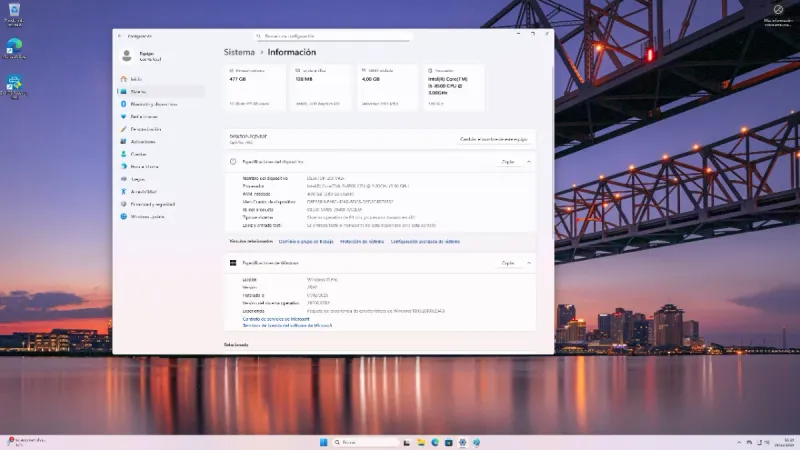The height and width of the screenshot is (450, 800).
Task: Open the Personalización paintbrush icon
Action: (123, 129)
